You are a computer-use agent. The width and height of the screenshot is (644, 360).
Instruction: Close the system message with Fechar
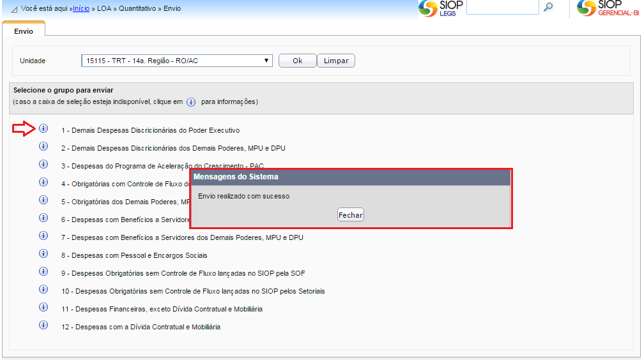click(x=350, y=214)
